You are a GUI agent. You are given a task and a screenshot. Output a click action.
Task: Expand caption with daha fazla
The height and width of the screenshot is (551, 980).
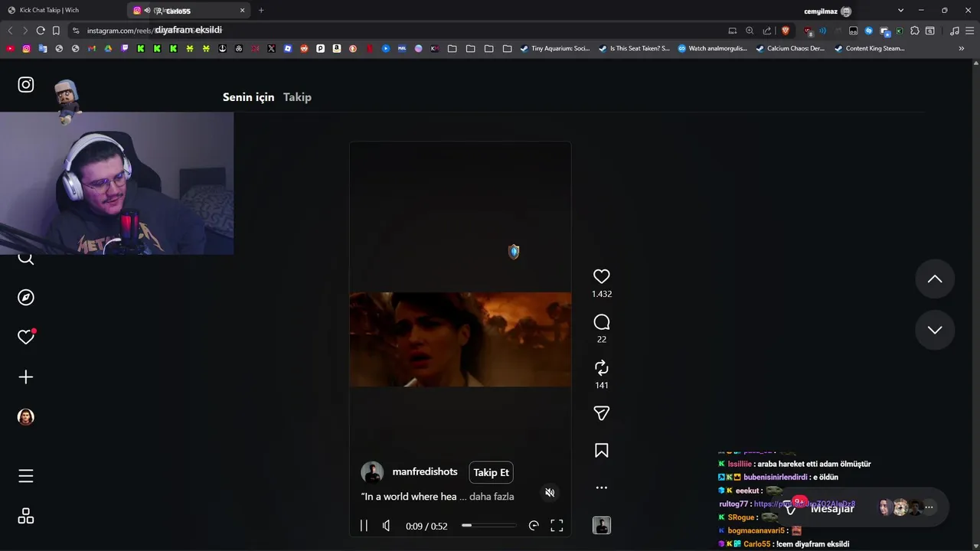(492, 497)
